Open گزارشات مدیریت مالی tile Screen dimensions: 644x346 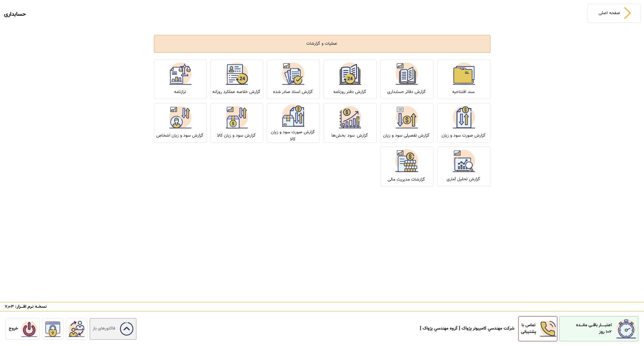point(406,166)
